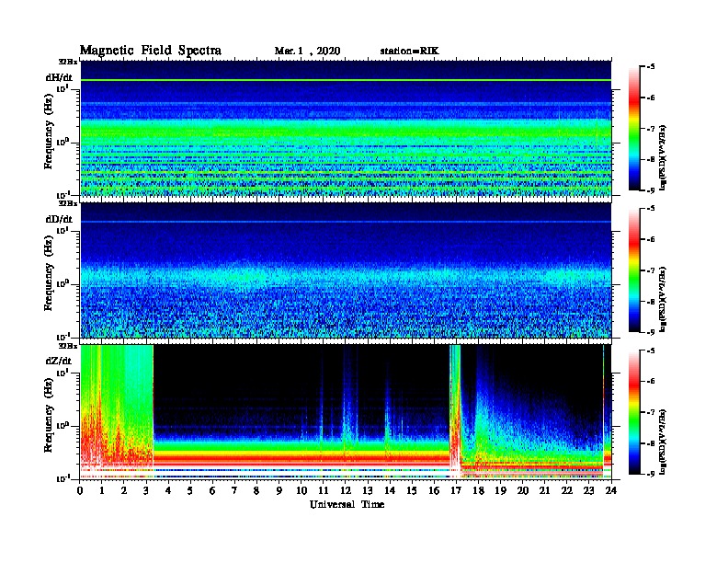728x563 pixels.
Task: Click the '-5' tick on the dH/dt color bar
Action: coord(651,67)
